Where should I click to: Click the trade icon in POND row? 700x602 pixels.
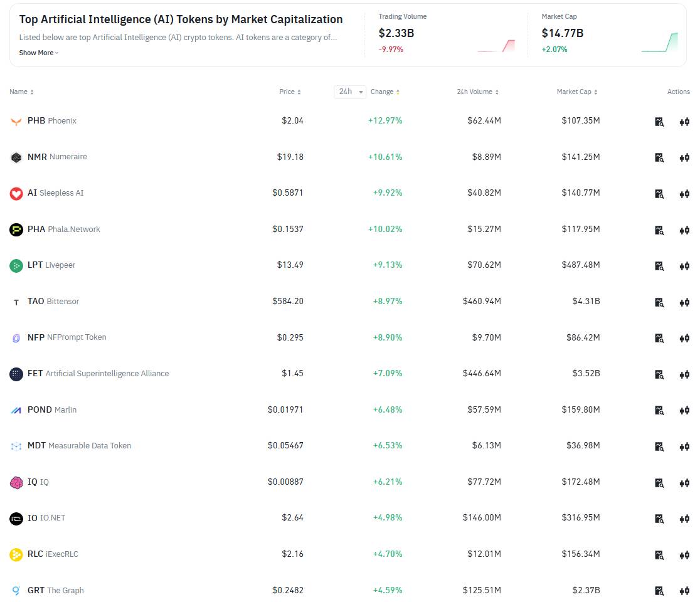(684, 410)
